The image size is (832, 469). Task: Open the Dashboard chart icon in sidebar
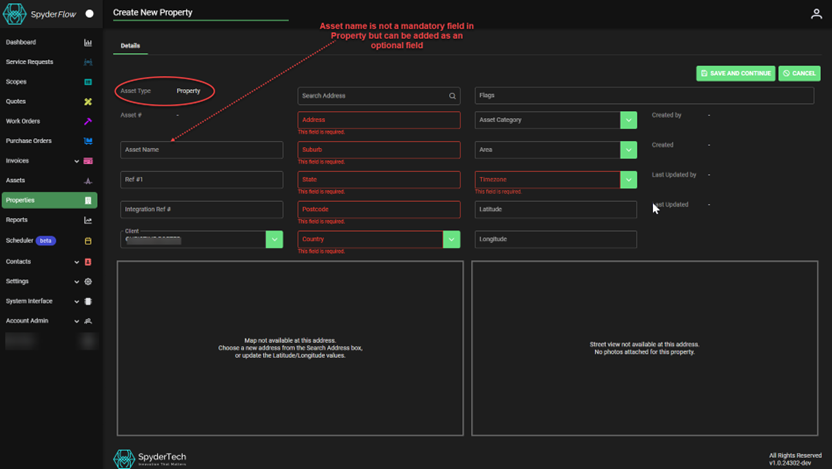pos(88,43)
